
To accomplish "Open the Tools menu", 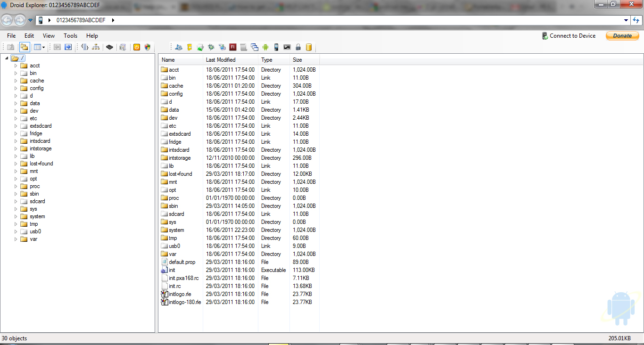I will click(x=70, y=36).
